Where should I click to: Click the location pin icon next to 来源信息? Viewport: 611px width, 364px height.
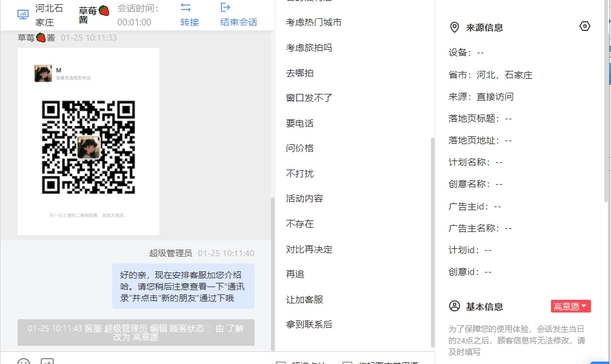point(455,27)
